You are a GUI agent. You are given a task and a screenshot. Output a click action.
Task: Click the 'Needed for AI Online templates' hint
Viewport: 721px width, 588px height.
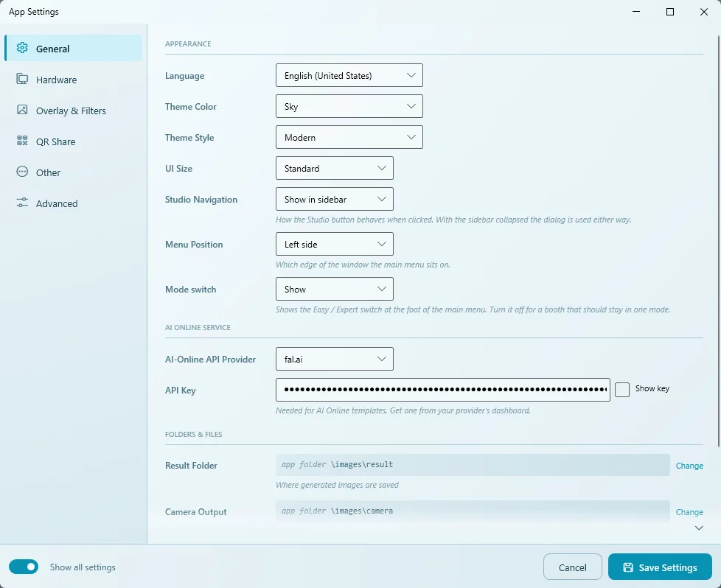[x=403, y=410]
